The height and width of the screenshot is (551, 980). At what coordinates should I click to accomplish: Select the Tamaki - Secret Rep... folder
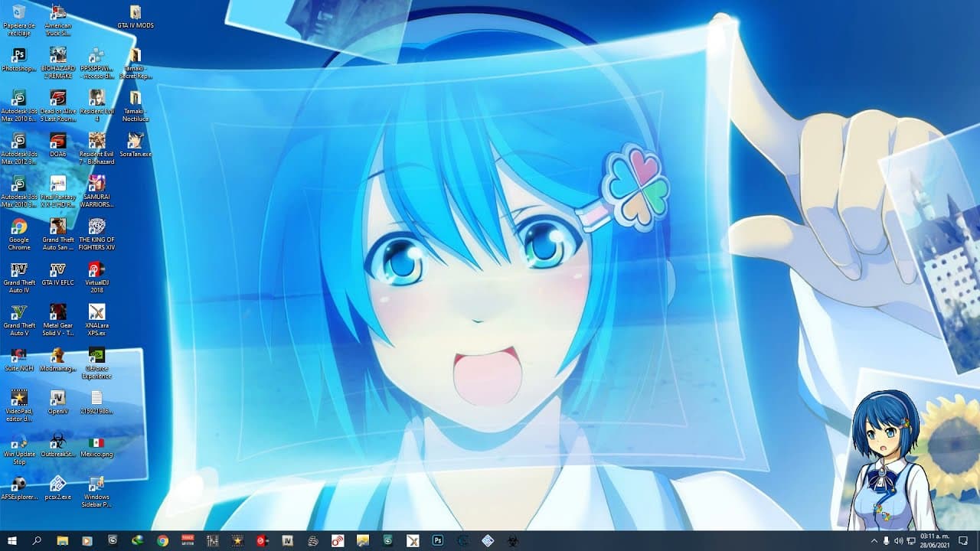136,64
